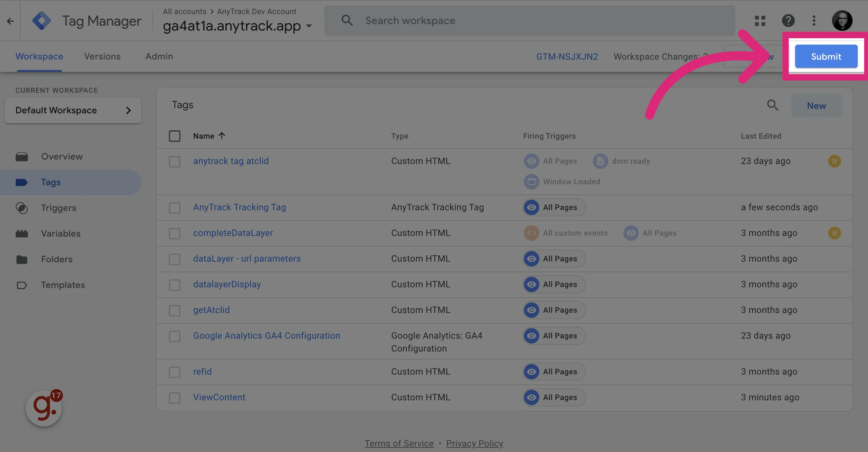Open the refid tag link
This screenshot has height=452, width=868.
(202, 371)
